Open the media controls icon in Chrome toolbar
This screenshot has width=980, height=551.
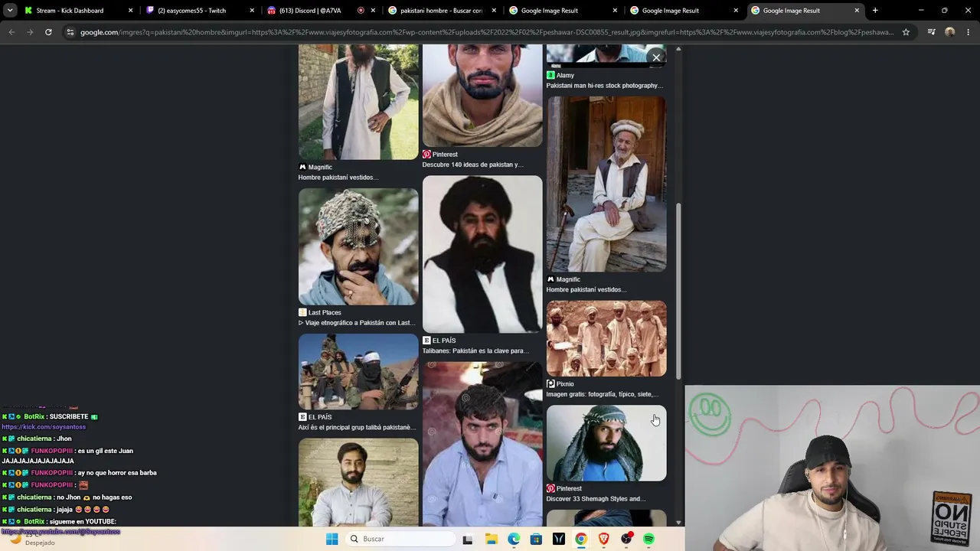(931, 32)
